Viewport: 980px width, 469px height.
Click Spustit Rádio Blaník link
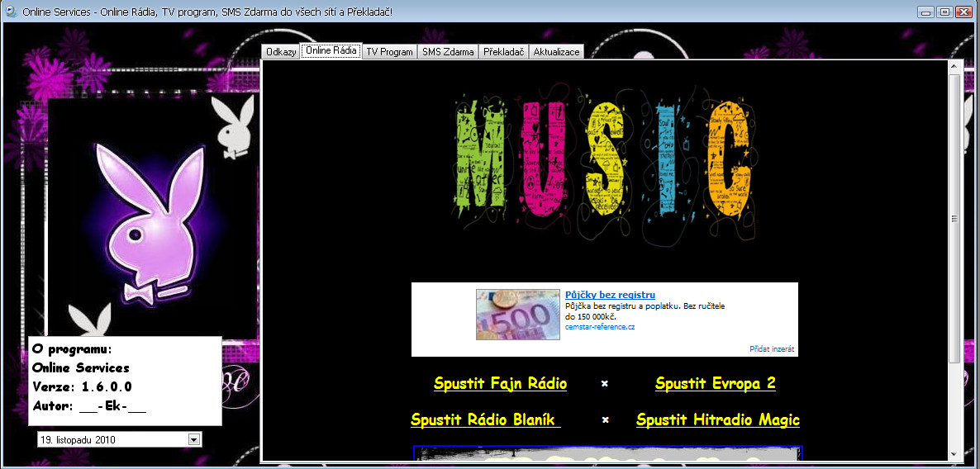(486, 419)
